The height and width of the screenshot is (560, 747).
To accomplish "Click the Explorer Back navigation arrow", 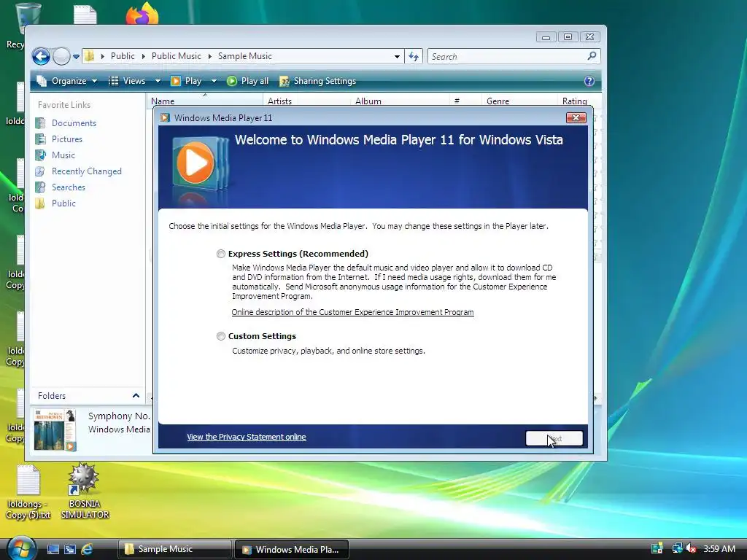I will [42, 57].
